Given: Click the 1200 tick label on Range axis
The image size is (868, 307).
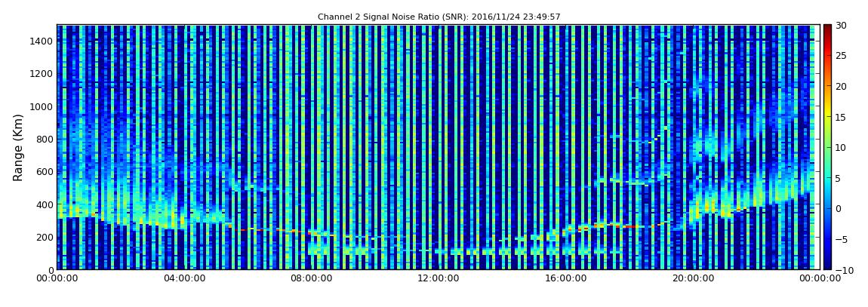Looking at the screenshot, I should coord(42,74).
